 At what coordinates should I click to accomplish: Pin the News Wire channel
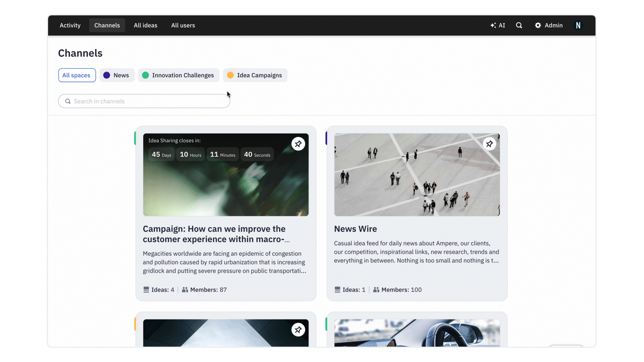tap(490, 144)
